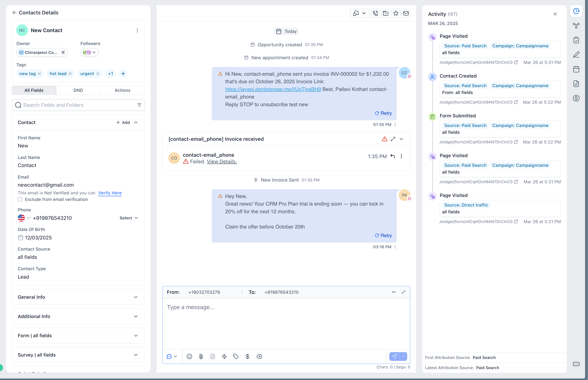The width and height of the screenshot is (588, 380).
Task: Click the Verify Here link for the email
Action: tap(110, 193)
